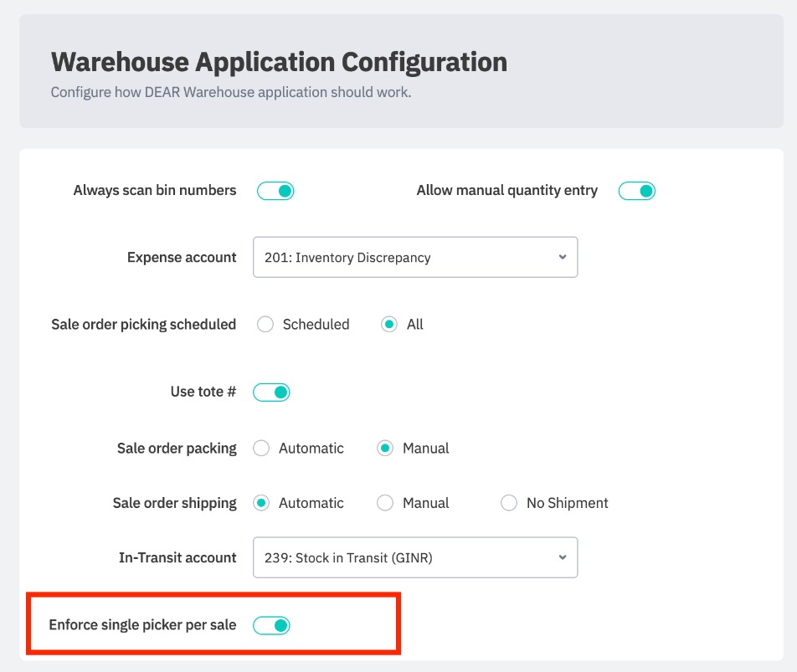This screenshot has height=672, width=797.
Task: Open the In-Transit account dropdown
Action: click(x=414, y=557)
